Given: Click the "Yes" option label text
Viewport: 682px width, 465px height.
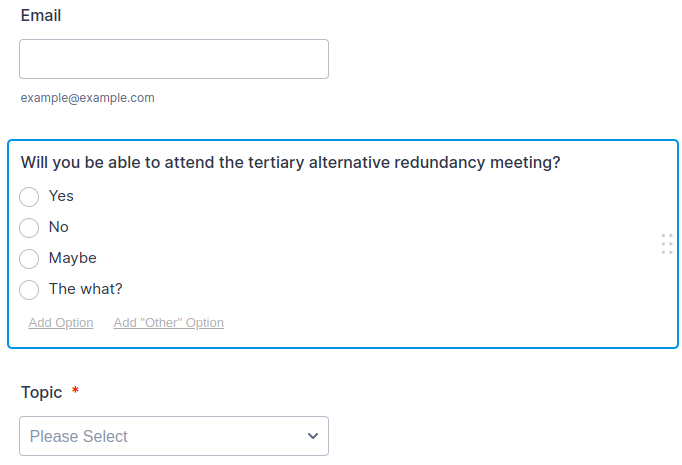Looking at the screenshot, I should pyautogui.click(x=61, y=196).
